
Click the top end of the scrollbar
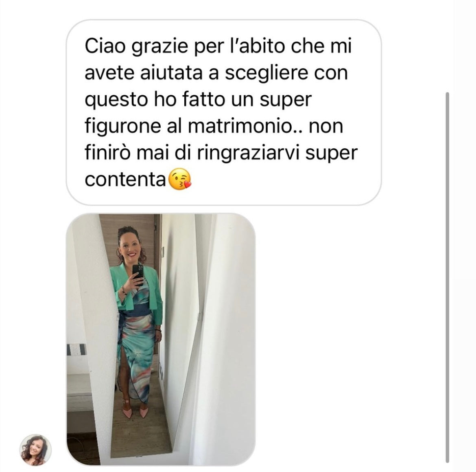pyautogui.click(x=447, y=94)
